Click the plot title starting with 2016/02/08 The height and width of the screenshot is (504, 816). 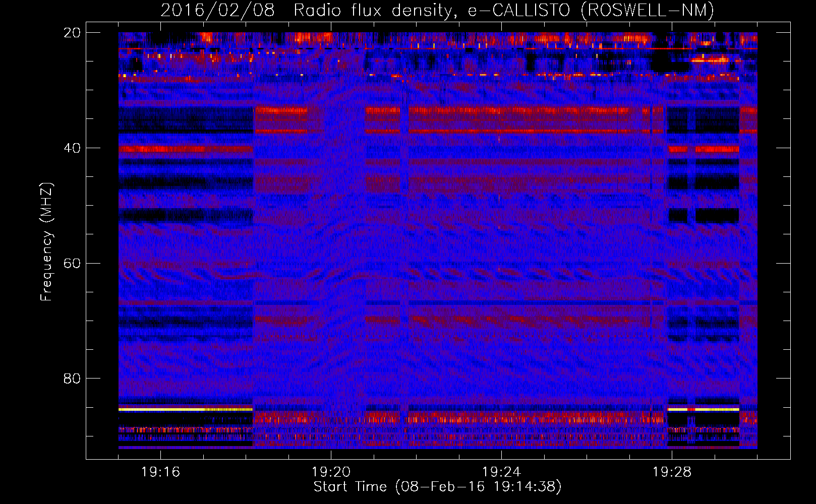point(437,10)
